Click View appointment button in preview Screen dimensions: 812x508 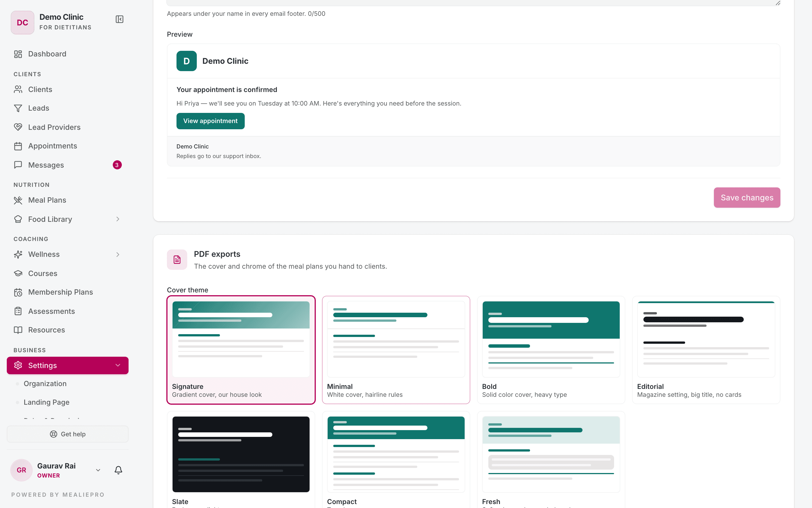click(210, 121)
